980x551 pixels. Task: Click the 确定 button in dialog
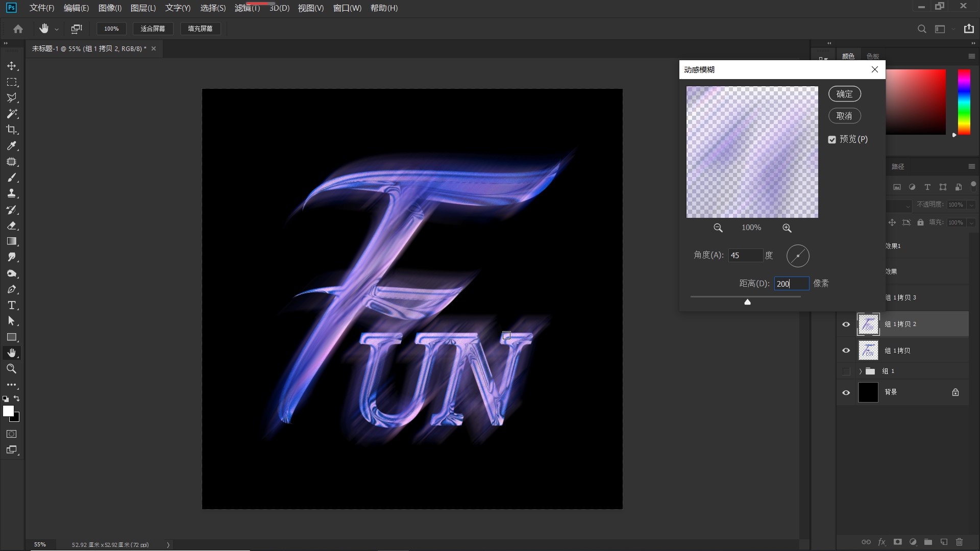844,94
